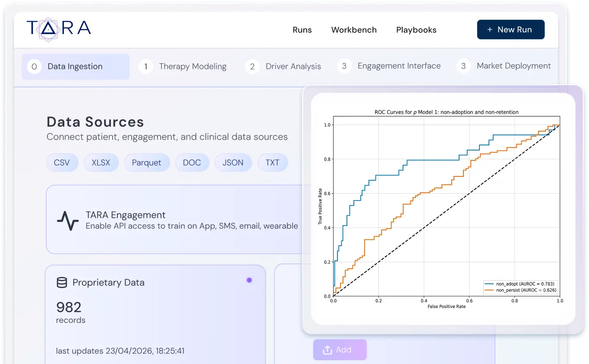Click the step number 0 circle
The height and width of the screenshot is (364, 589).
point(34,66)
